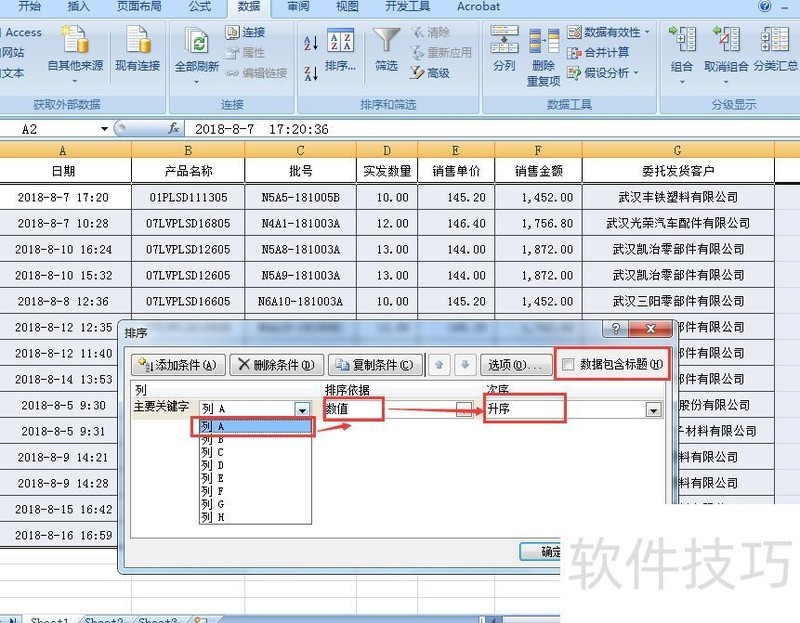Select column G header

pyautogui.click(x=678, y=150)
